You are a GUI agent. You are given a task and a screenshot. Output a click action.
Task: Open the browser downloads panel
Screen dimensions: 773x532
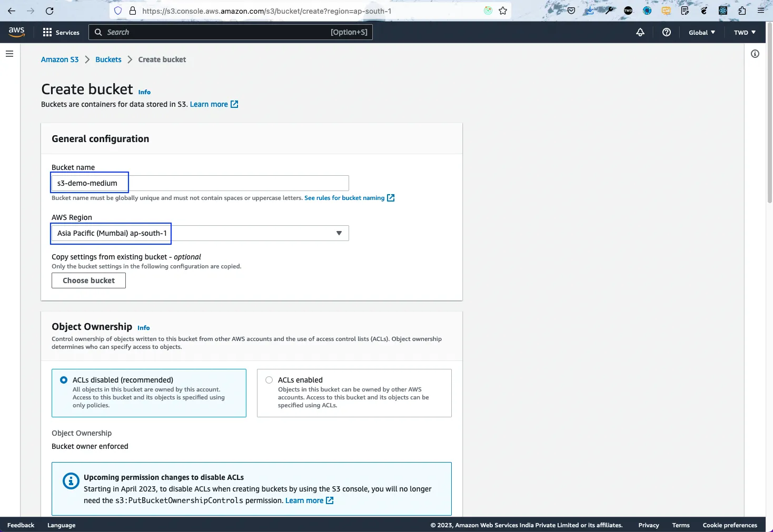point(590,11)
